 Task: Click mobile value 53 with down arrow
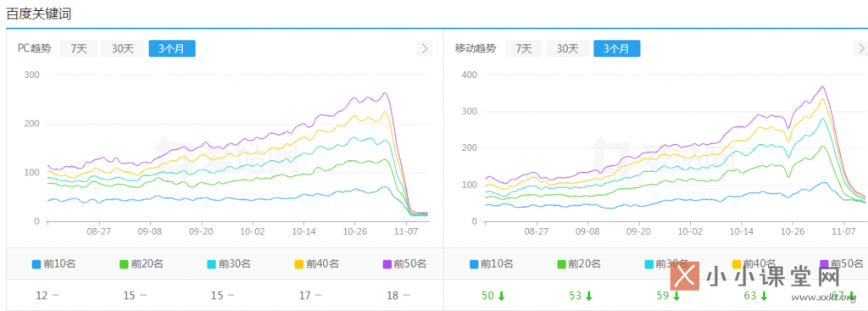[x=581, y=296]
